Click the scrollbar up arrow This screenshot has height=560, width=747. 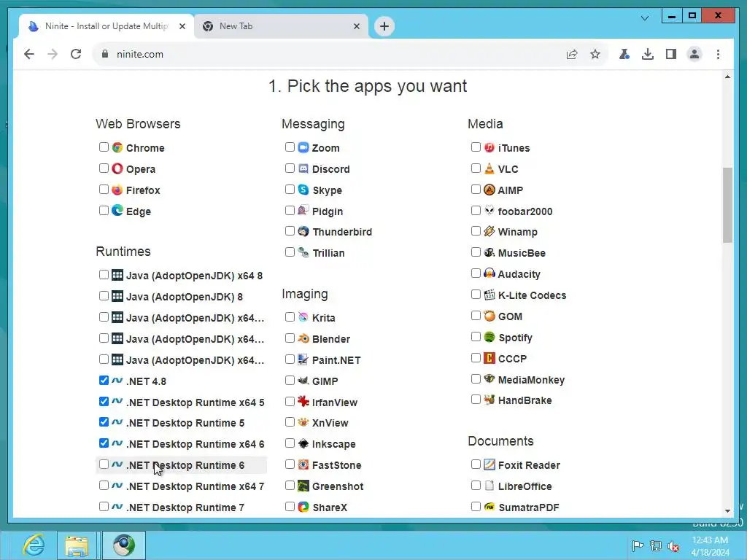coord(727,77)
